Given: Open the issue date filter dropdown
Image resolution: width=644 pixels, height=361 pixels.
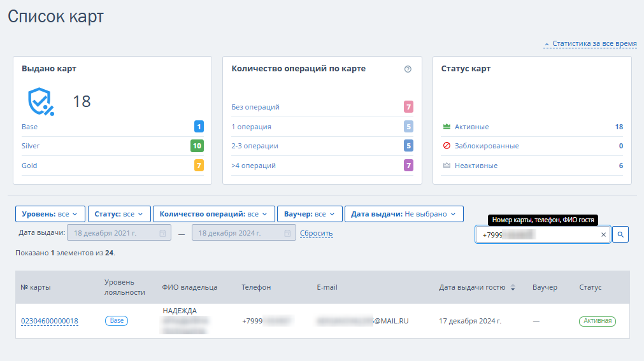Looking at the screenshot, I should (x=404, y=214).
